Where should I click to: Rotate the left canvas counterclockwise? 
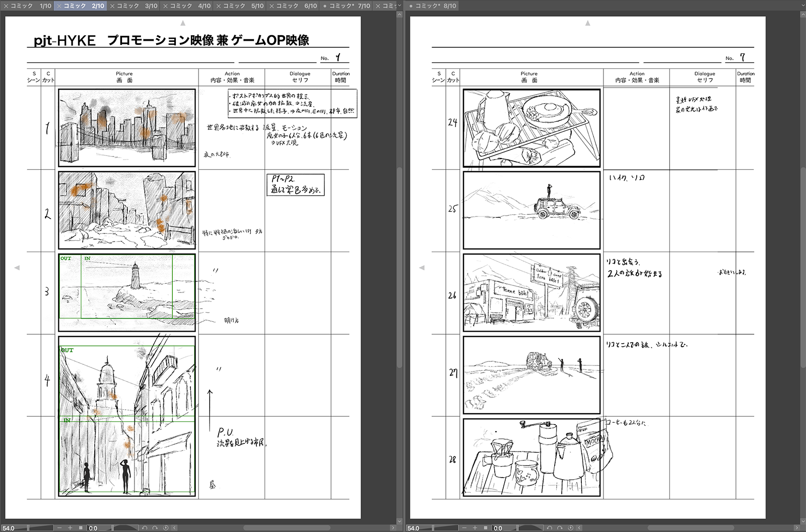145,528
